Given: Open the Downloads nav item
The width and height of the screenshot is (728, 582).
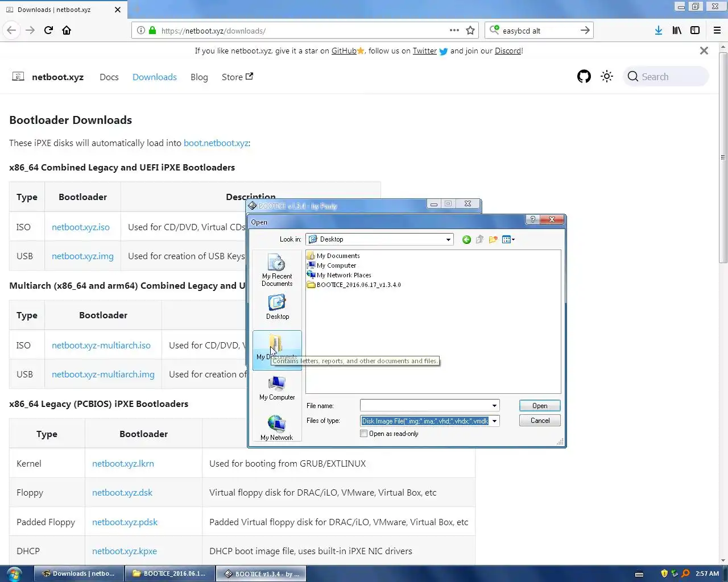Looking at the screenshot, I should (x=155, y=77).
